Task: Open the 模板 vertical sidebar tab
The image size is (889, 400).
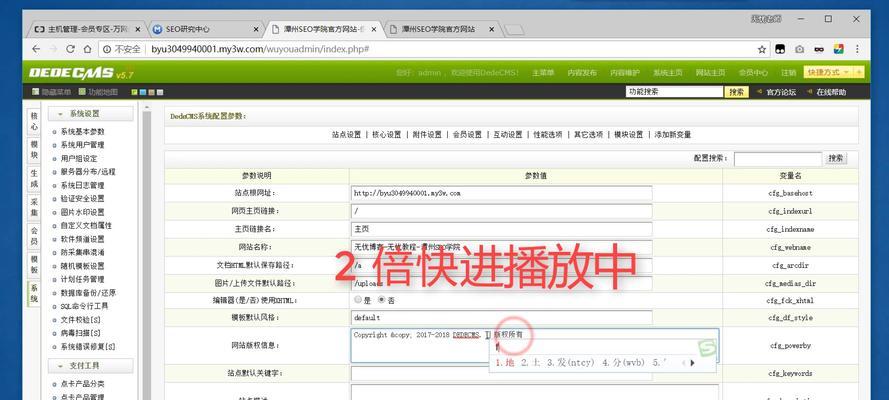Action: (34, 264)
